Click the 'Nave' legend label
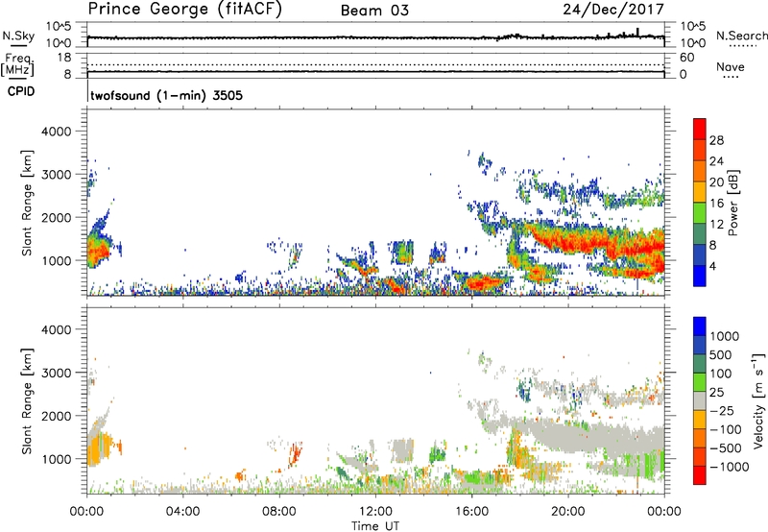 click(x=731, y=66)
